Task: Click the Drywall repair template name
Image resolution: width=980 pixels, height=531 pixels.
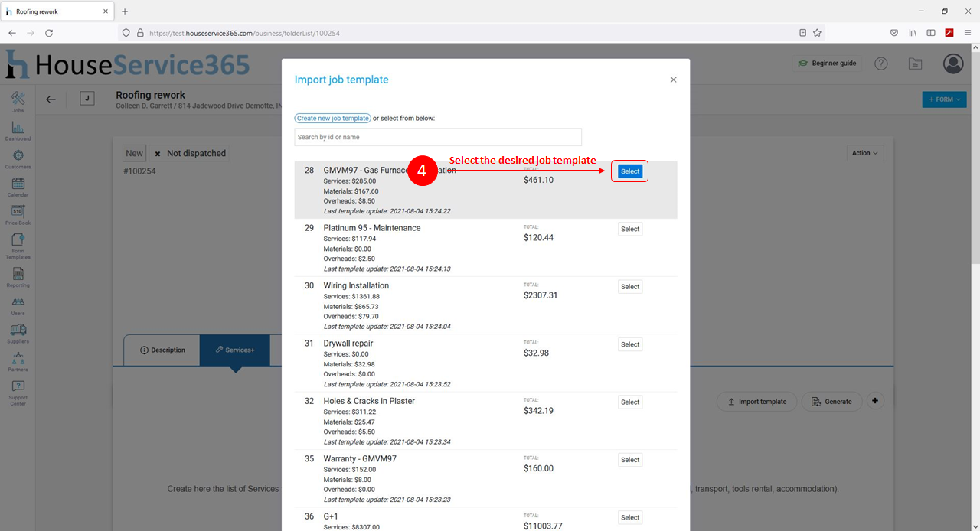Action: [x=348, y=344]
